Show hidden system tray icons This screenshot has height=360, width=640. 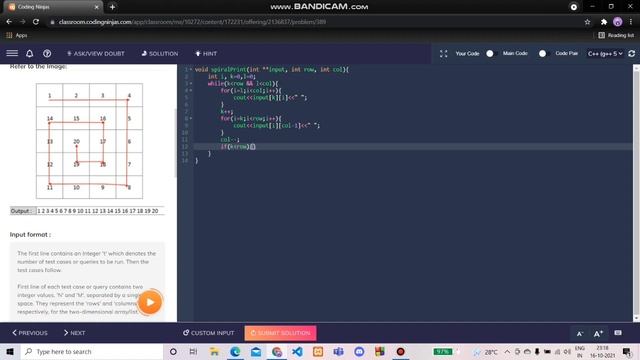(x=507, y=351)
